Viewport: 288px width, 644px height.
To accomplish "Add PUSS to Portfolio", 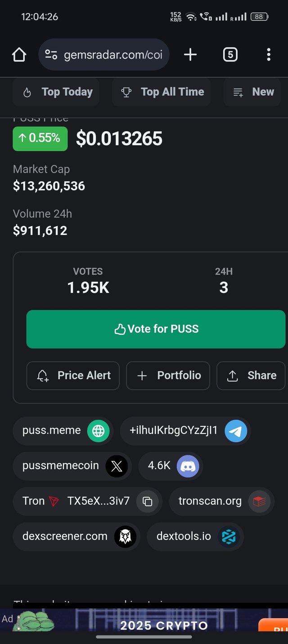I will [168, 375].
